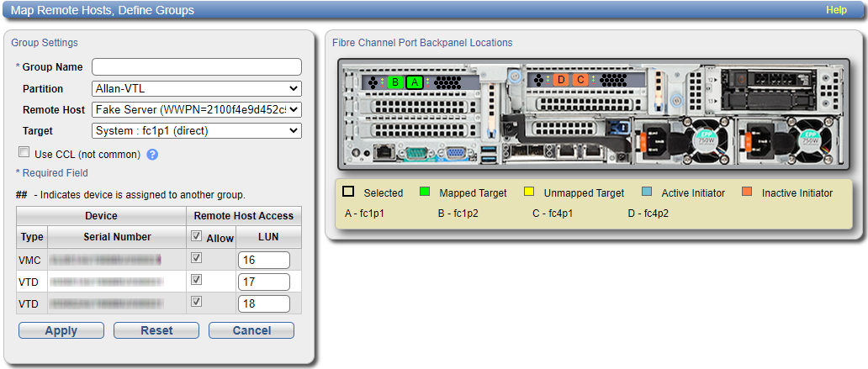Focus the Group Name text field

[x=196, y=67]
